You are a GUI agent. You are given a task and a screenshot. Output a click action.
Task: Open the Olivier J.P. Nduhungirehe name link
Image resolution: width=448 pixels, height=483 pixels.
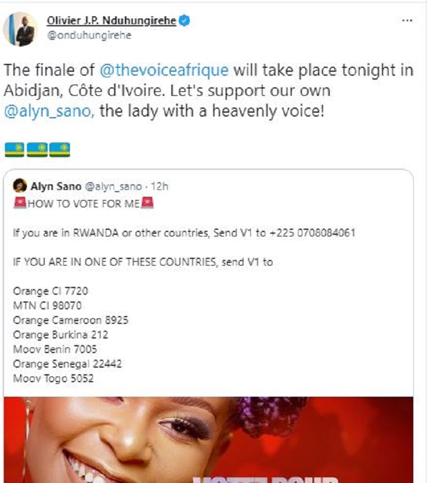click(x=111, y=21)
